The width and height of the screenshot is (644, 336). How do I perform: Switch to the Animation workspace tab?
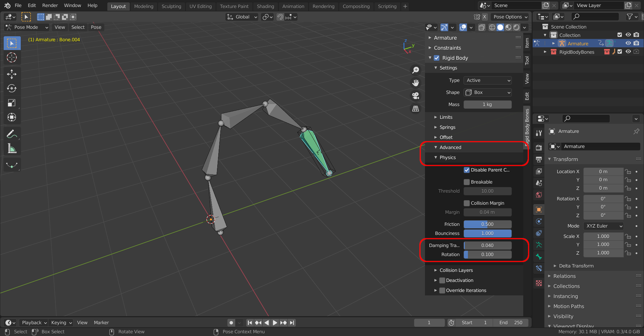click(x=293, y=6)
